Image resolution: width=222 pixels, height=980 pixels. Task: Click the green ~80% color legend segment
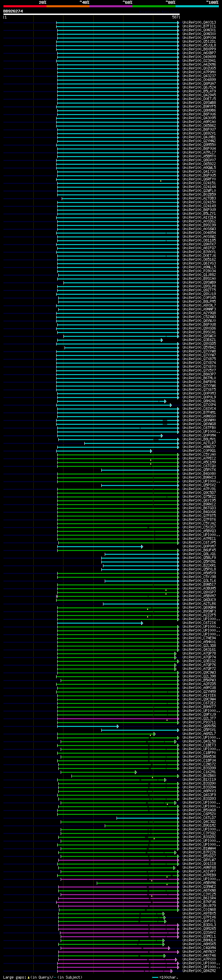(154, 6)
